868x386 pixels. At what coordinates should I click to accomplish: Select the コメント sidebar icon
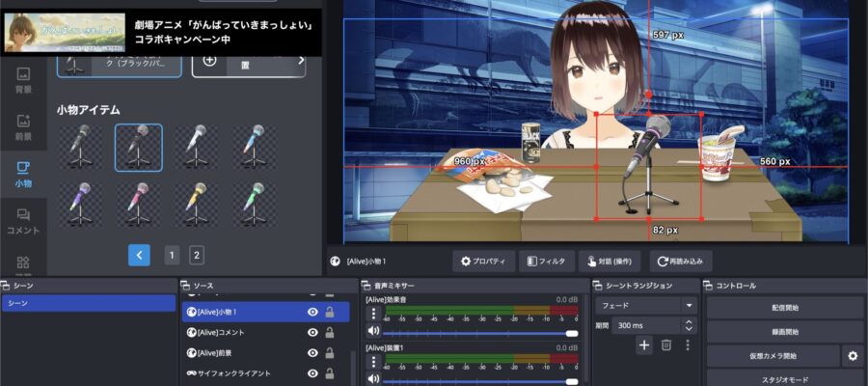(23, 221)
